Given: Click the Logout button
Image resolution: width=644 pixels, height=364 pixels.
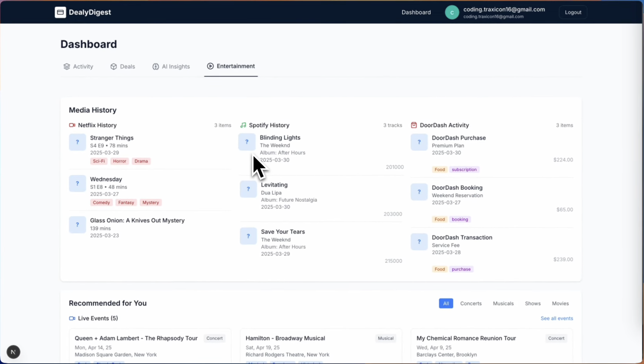Looking at the screenshot, I should (573, 12).
